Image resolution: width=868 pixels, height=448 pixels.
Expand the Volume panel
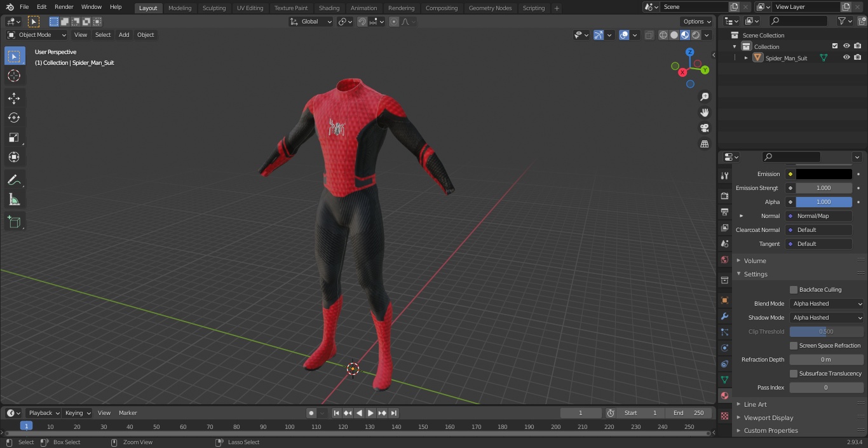tap(754, 261)
